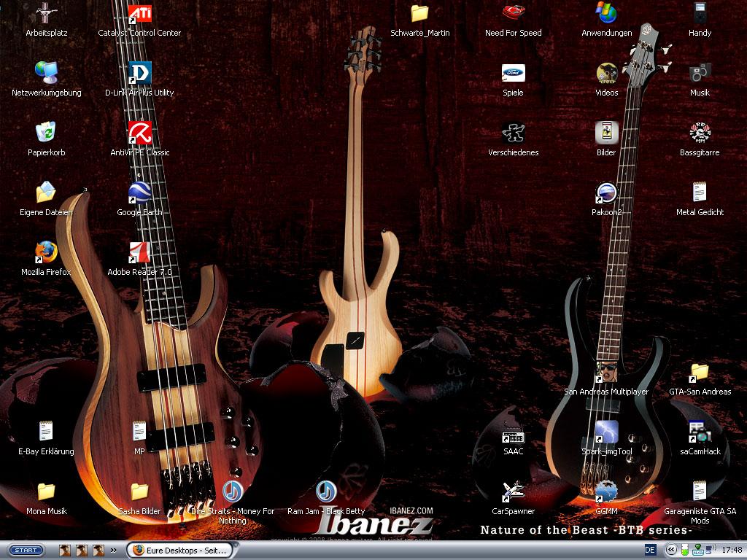Open the DE language indicator
Screen dimensions: 747x560
point(650,550)
